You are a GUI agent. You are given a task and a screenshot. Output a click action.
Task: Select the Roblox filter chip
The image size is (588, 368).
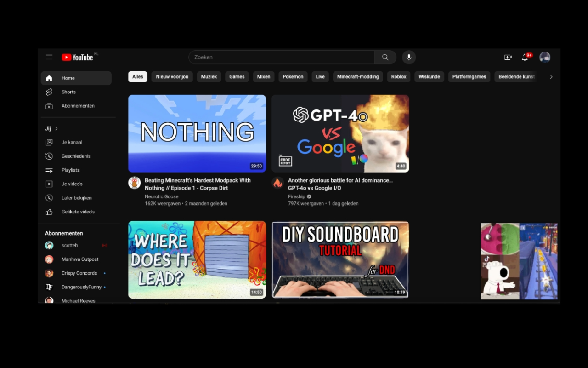399,77
